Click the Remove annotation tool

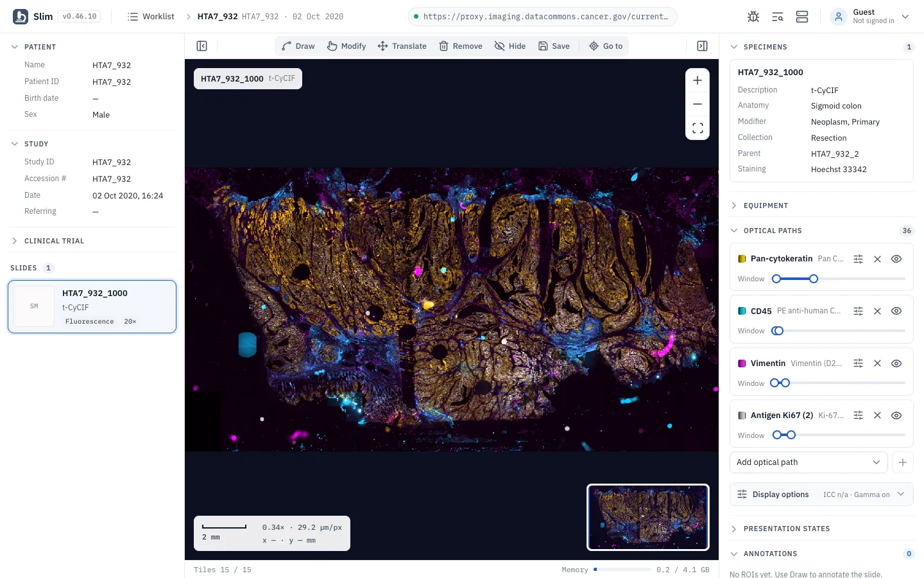coord(461,46)
